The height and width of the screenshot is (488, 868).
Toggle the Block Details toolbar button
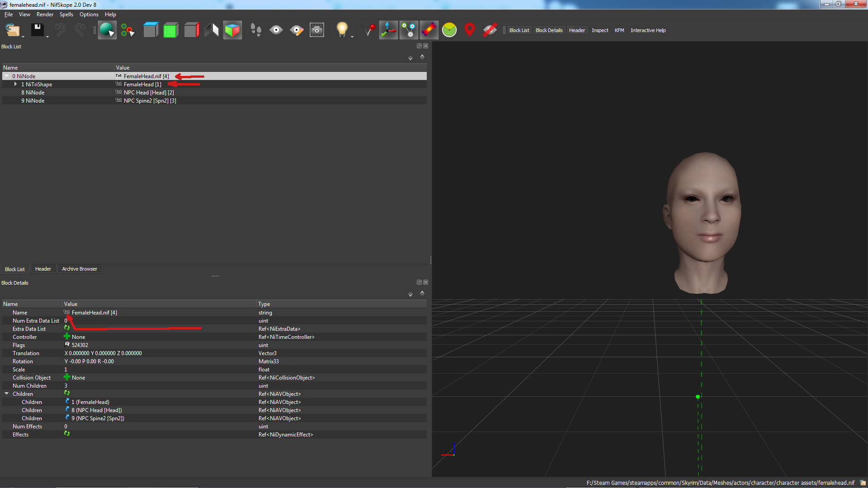tap(549, 30)
